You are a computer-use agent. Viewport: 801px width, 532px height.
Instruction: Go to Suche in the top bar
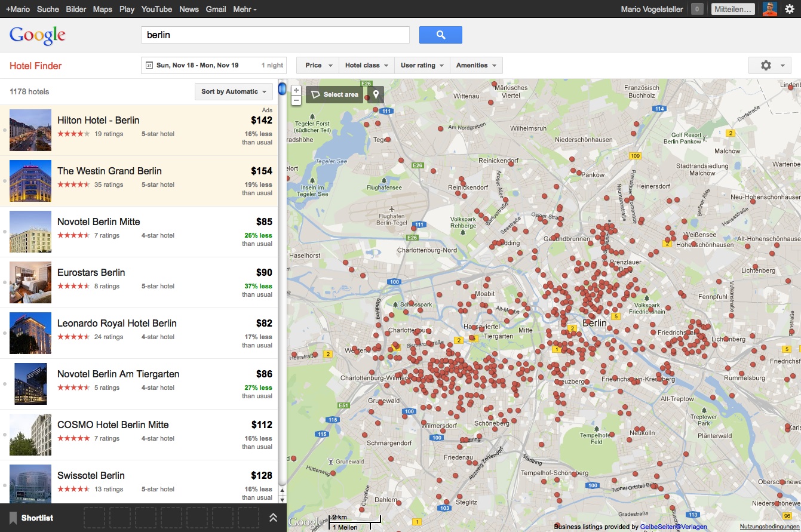[x=48, y=9]
